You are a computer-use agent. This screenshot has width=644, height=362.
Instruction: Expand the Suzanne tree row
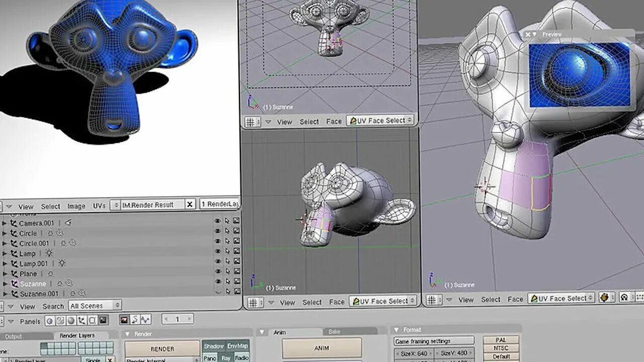(x=5, y=284)
